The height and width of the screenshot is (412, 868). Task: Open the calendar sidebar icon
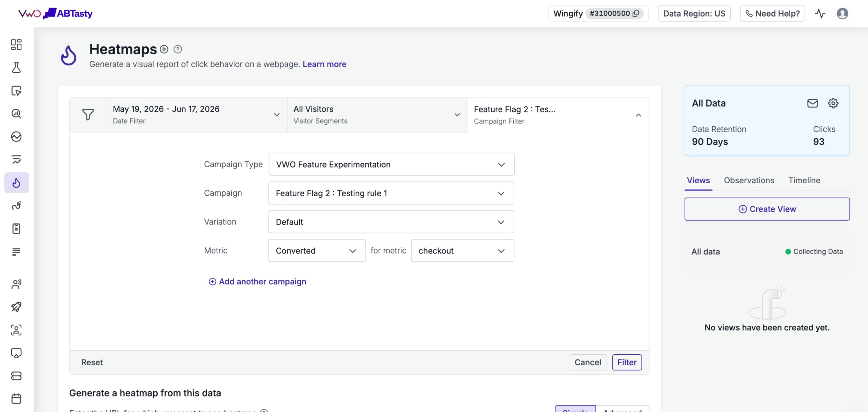tap(16, 399)
